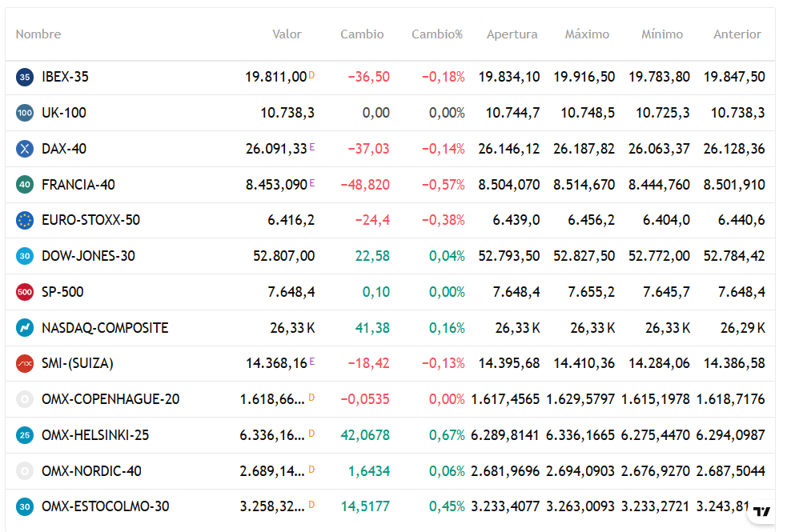The height and width of the screenshot is (532, 791).
Task: Sort by the Apertura column header
Action: [x=512, y=34]
